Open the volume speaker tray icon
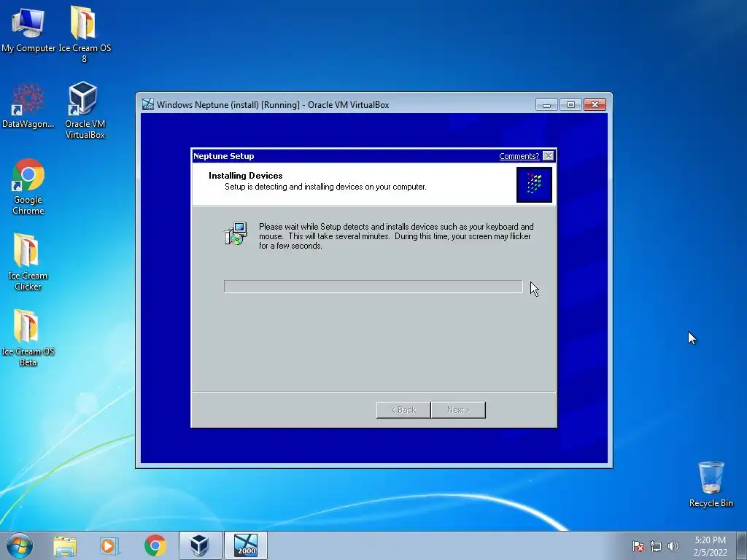 673,546
